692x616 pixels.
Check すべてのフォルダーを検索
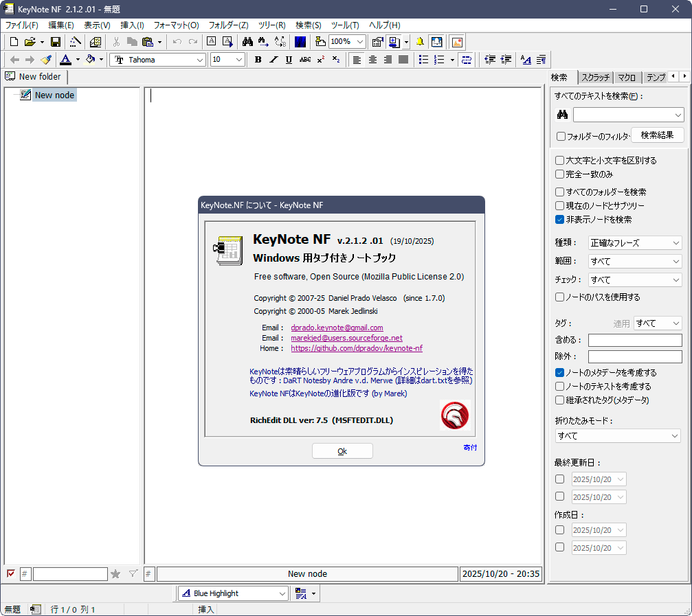(x=559, y=192)
